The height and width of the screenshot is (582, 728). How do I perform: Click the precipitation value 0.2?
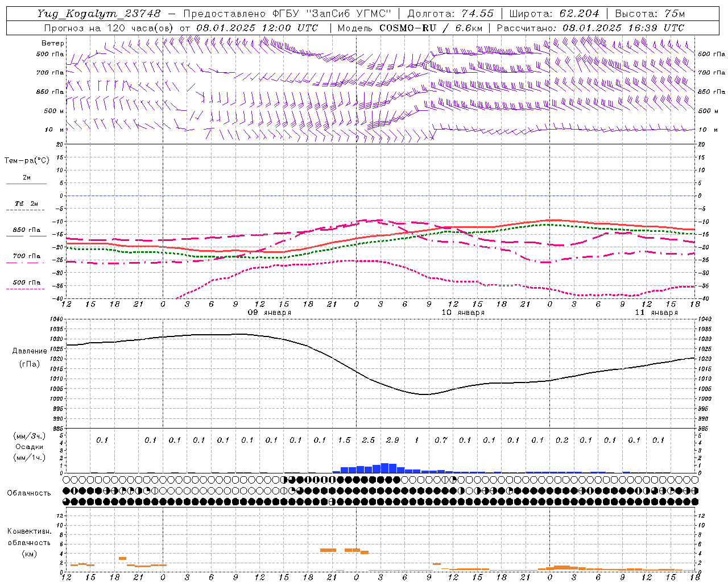pos(562,440)
